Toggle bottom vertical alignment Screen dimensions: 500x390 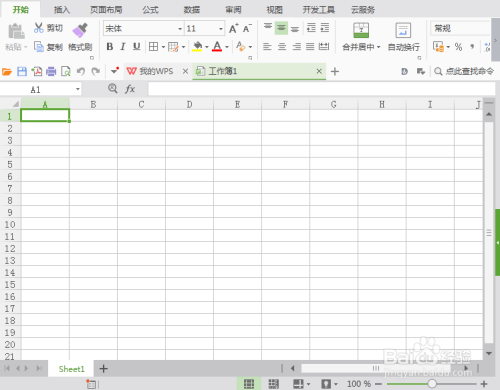point(295,29)
